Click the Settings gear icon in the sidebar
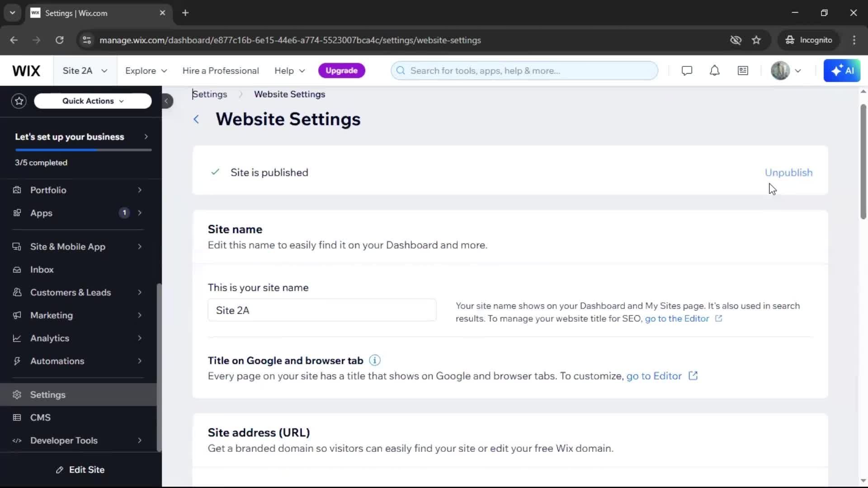The width and height of the screenshot is (868, 488). pos(17,394)
